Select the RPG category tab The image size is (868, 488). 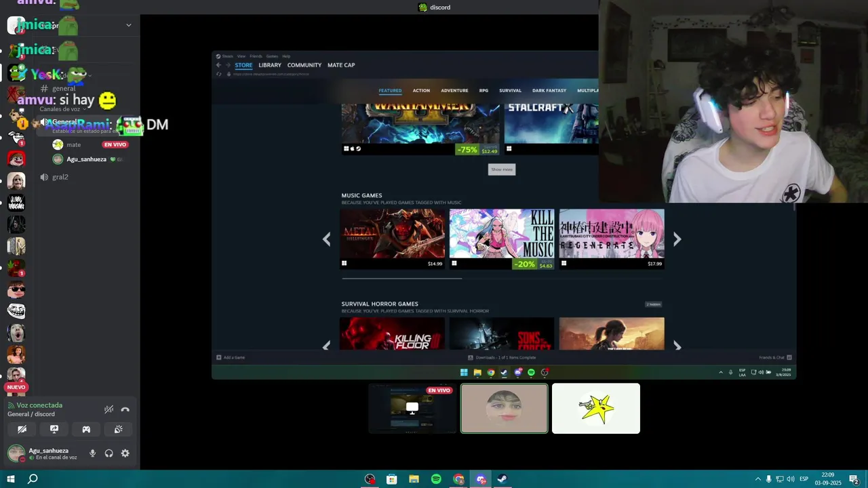click(x=484, y=90)
